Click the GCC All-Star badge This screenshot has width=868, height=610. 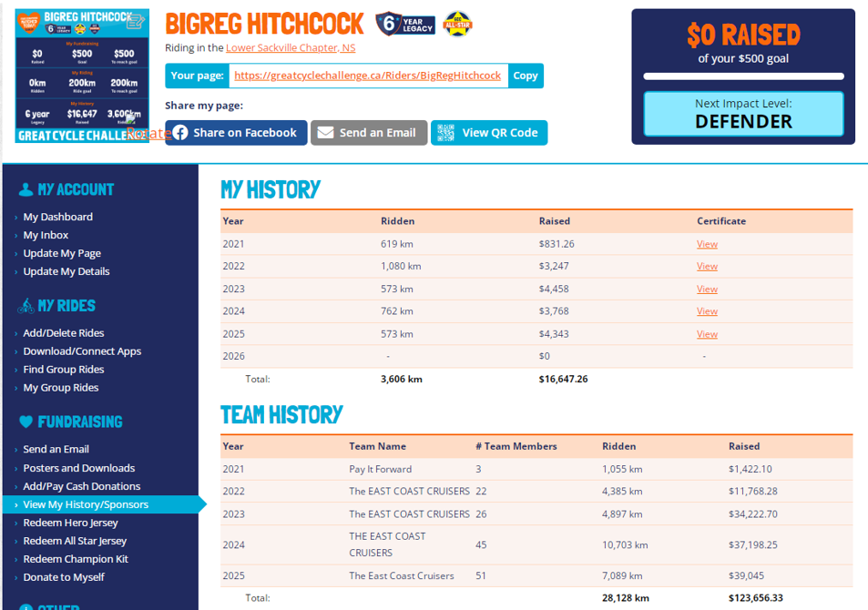[x=457, y=24]
